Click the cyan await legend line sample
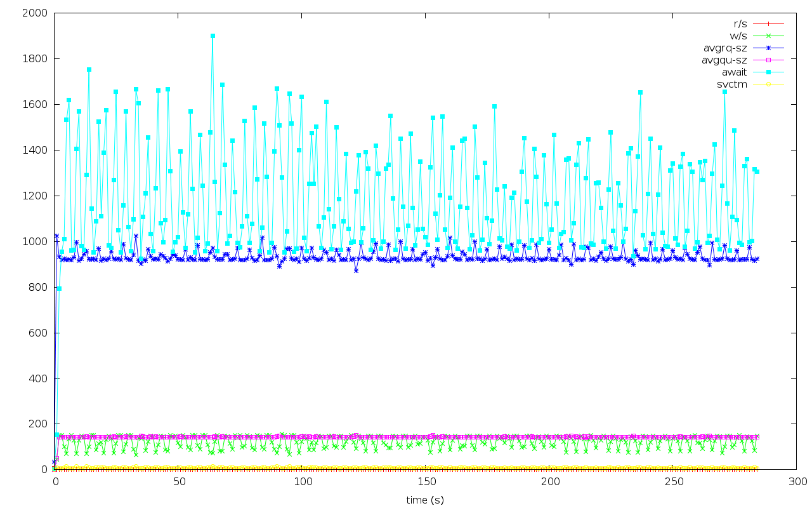Image resolution: width=812 pixels, height=508 pixels. pos(769,72)
